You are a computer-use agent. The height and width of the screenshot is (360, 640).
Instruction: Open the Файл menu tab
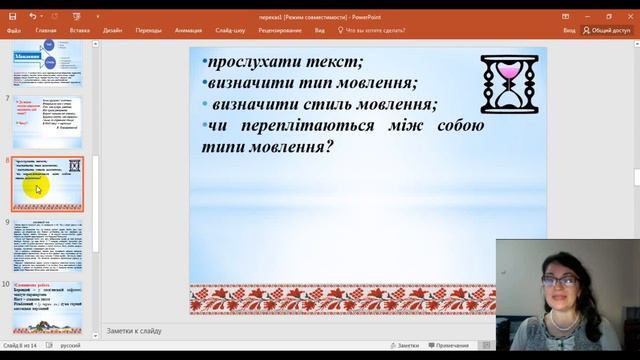[13, 30]
